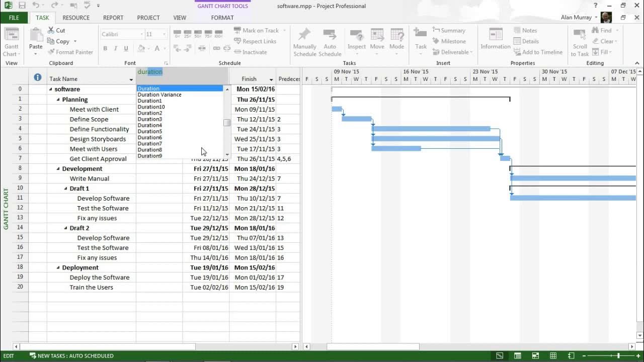The width and height of the screenshot is (644, 362).
Task: Click the Gantt chart horizontal scrollbar
Action: click(372, 346)
